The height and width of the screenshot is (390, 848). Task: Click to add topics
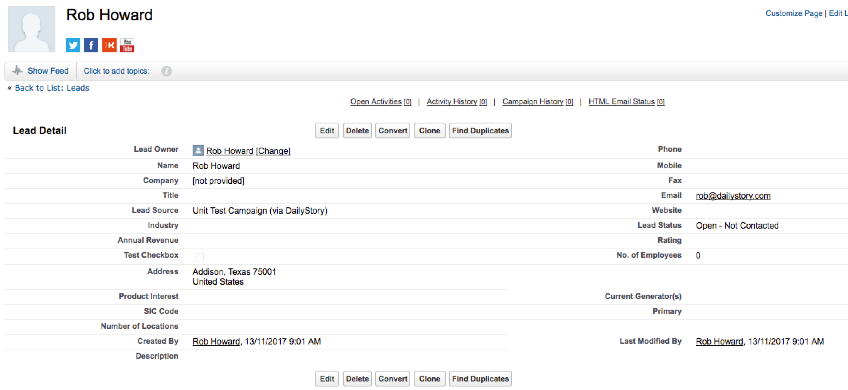[116, 71]
